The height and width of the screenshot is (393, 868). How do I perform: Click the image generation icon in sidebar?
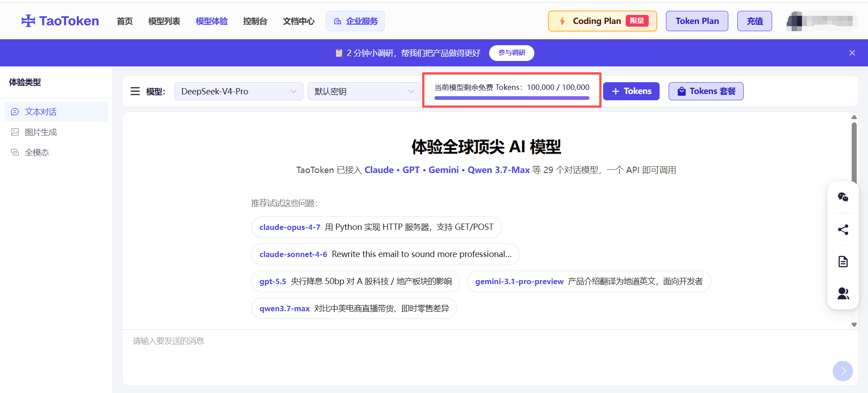[x=15, y=132]
